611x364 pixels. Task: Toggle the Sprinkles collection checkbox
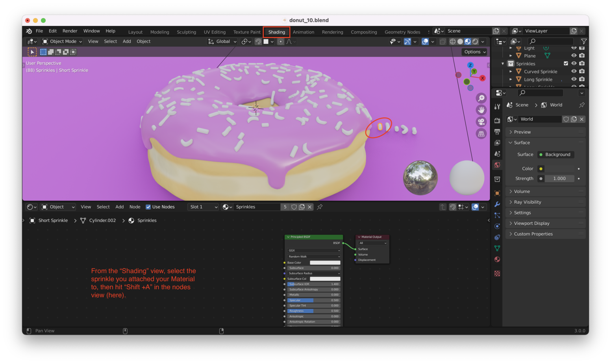click(566, 63)
